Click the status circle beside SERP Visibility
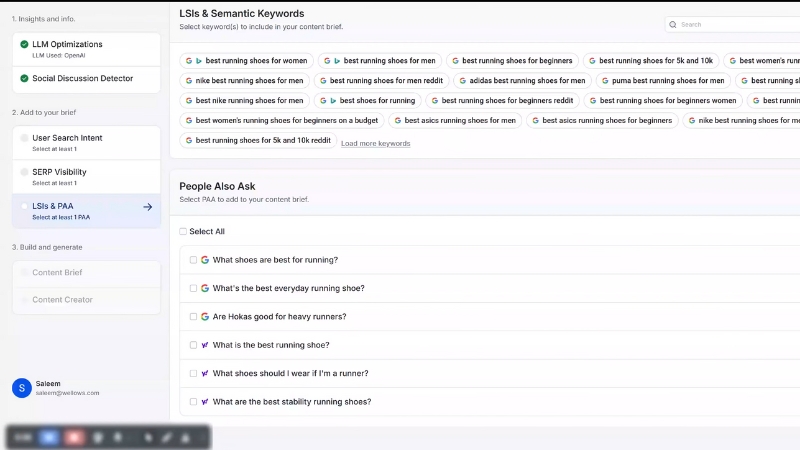The image size is (800, 450). tap(24, 172)
